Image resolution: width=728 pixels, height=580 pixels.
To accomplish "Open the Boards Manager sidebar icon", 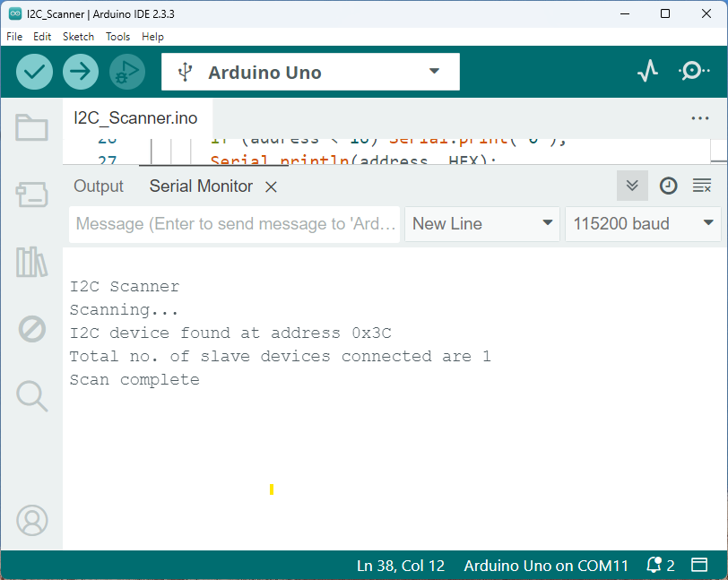I will [31, 195].
